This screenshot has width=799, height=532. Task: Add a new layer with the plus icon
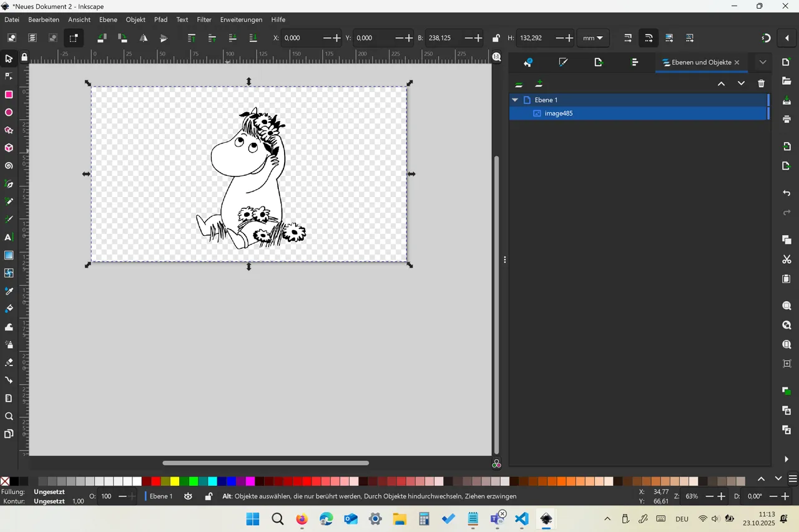tap(539, 84)
